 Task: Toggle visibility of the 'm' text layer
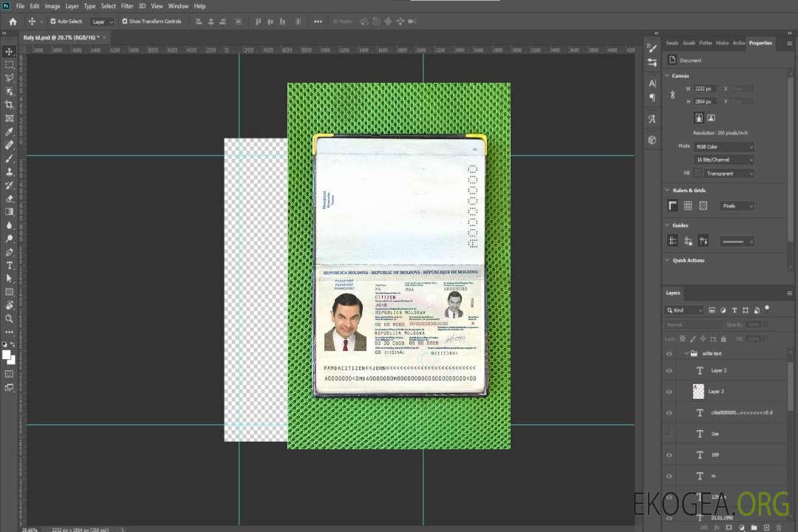(x=669, y=477)
